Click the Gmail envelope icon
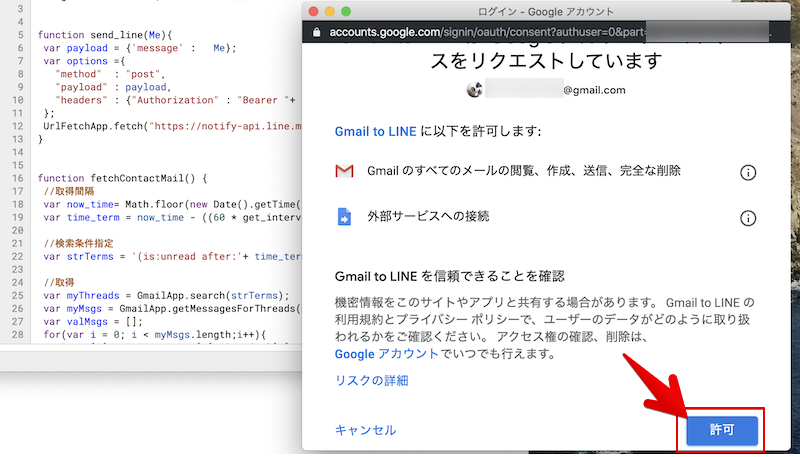Screen dimensions: 800x457 pos(345,172)
